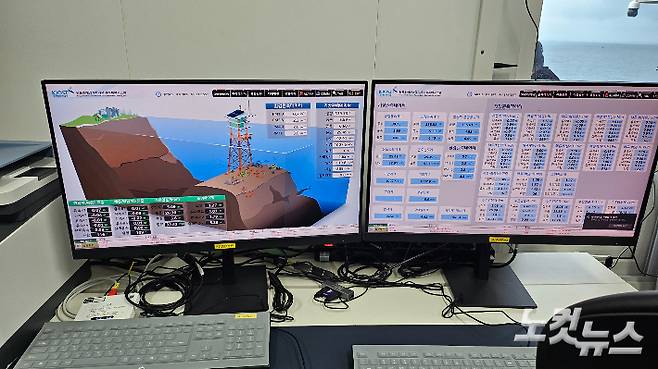Viewport: 658px width, 369px height.
Task: Click the small thumbnail at right monitor's bottom-left corner
Action: tap(378, 228)
